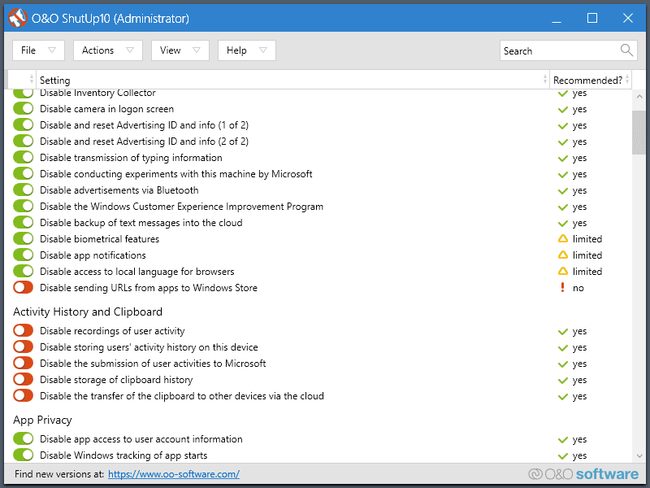The width and height of the screenshot is (650, 488).
Task: Click 'limited' label for biometrical features
Action: [x=587, y=239]
